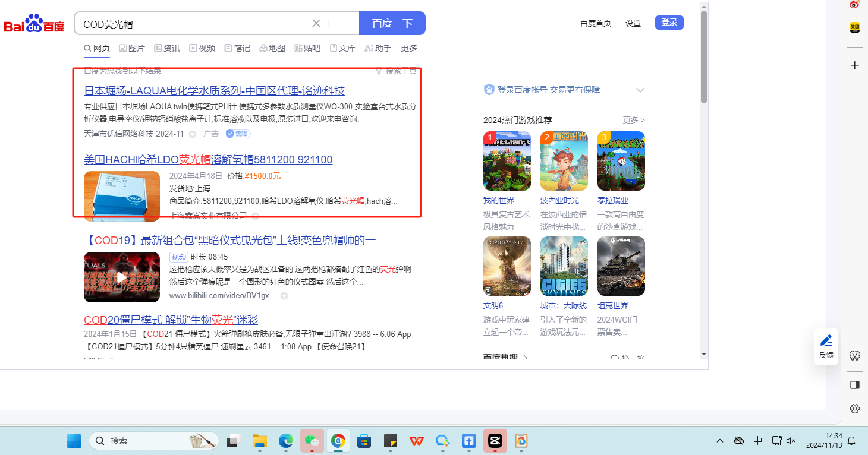The height and width of the screenshot is (455, 868).
Task: Open the clipboard-style app at taskbar end
Action: pyautogui.click(x=521, y=441)
